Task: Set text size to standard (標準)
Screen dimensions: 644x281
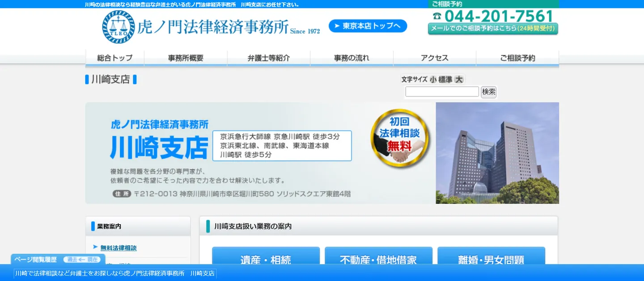Action: (445, 80)
